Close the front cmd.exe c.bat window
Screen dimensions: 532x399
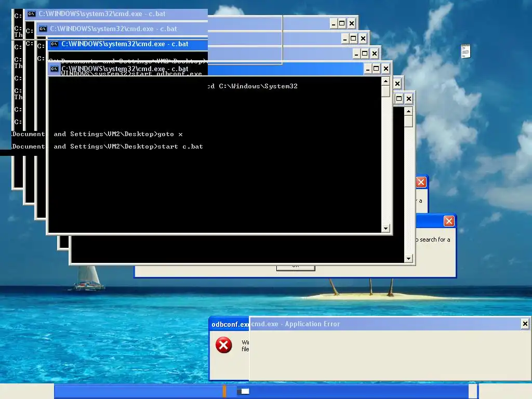[x=386, y=69]
